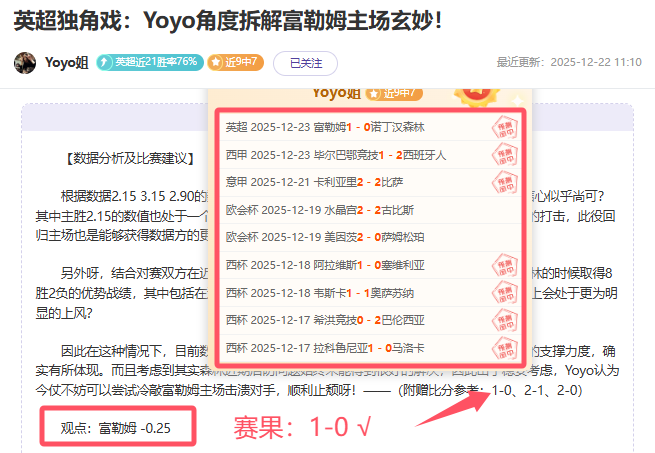The height and width of the screenshot is (453, 655).
Task: Click the Yoyo姐 author avatar
Action: [x=25, y=63]
